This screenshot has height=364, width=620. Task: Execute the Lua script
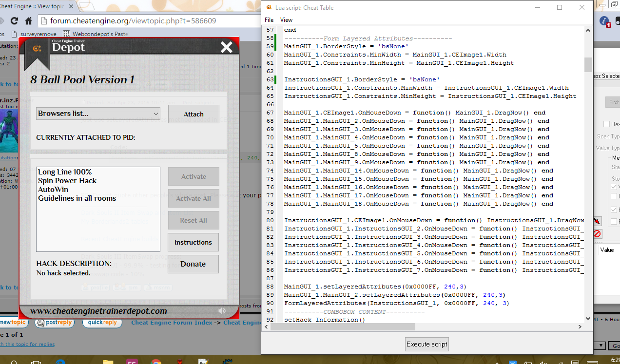point(427,344)
